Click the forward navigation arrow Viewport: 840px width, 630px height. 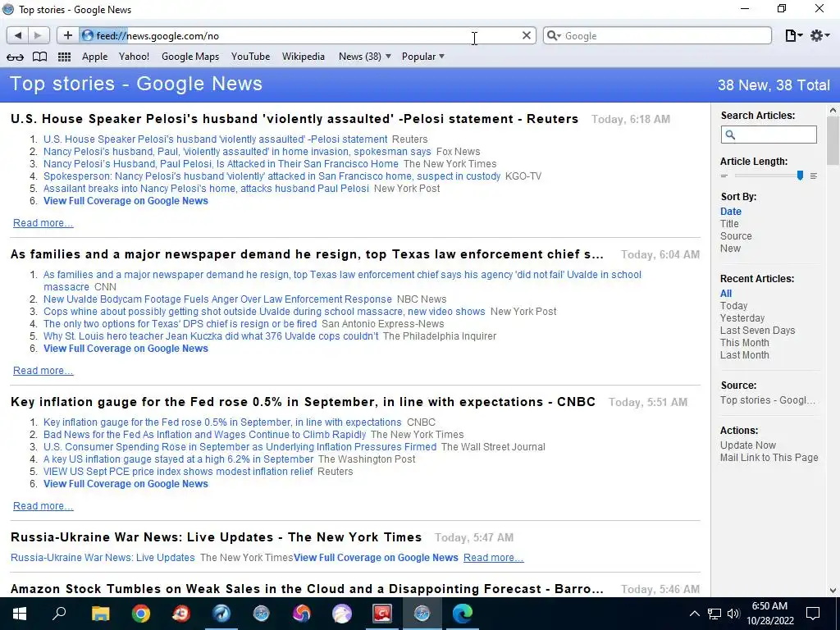coord(38,35)
